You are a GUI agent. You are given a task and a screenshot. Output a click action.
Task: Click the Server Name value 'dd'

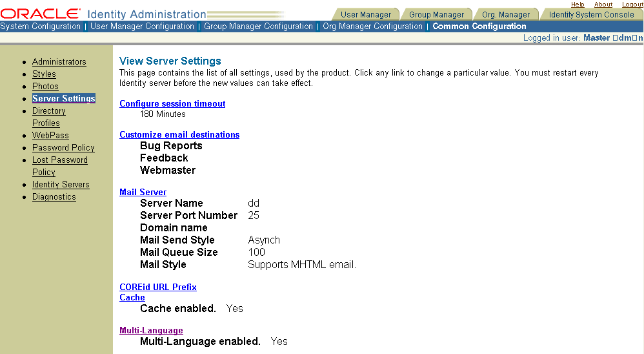(x=254, y=203)
